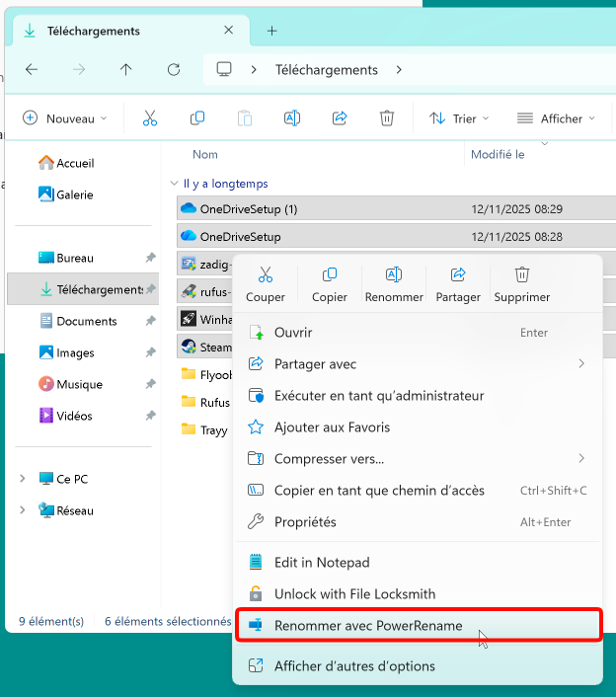Click the Renommer icon in context menu
Image resolution: width=616 pixels, height=697 pixels.
pyautogui.click(x=394, y=275)
